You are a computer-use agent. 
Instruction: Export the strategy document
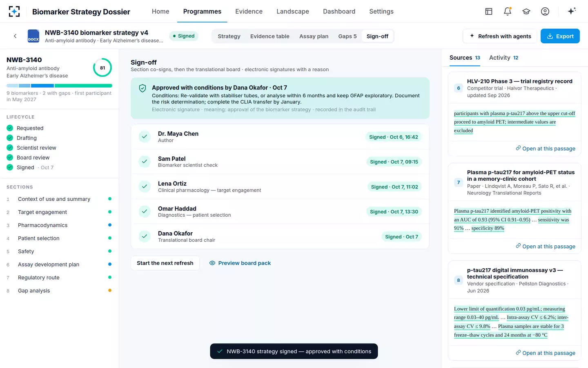click(560, 36)
